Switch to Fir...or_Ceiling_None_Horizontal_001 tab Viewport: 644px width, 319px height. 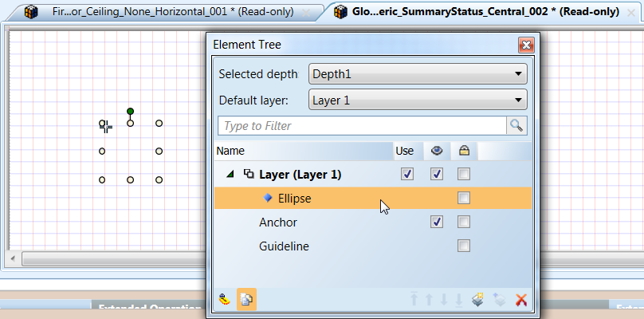172,12
